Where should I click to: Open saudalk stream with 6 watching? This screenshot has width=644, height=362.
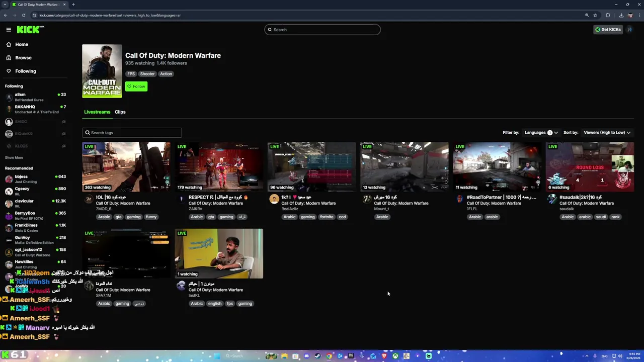590,167
